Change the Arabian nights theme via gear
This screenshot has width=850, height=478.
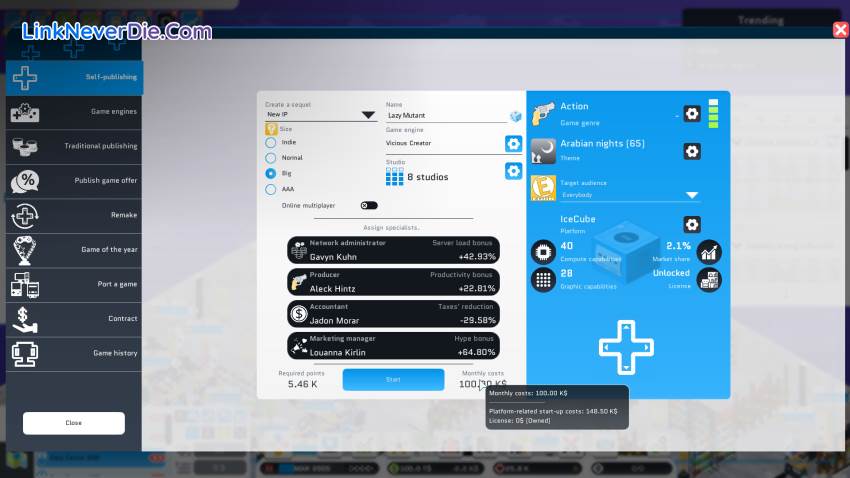tap(691, 152)
